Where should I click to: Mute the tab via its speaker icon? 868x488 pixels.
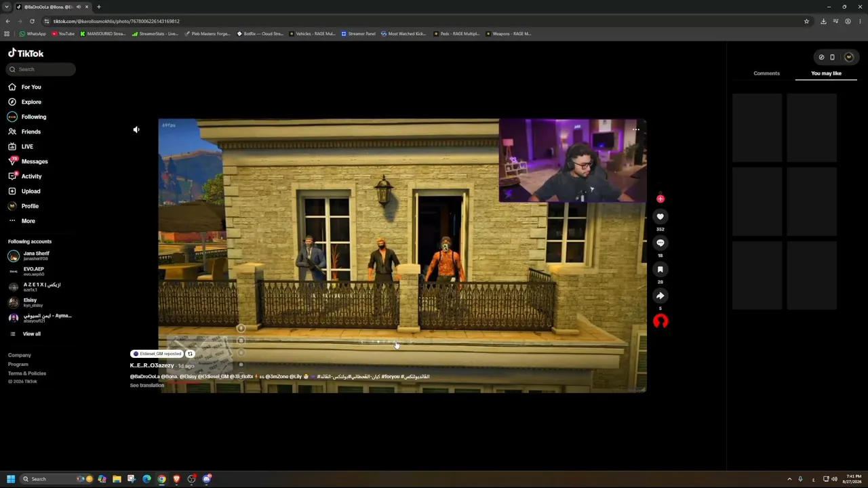pyautogui.click(x=78, y=7)
